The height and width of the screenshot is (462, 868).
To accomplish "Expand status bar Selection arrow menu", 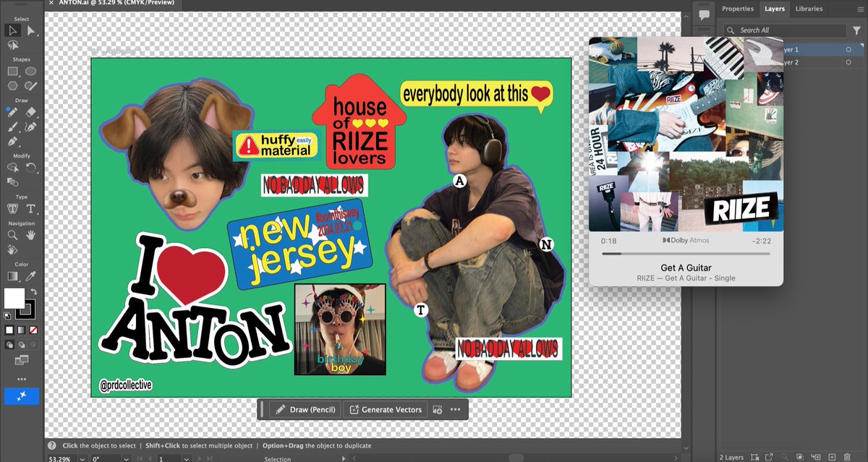I will 343,458.
